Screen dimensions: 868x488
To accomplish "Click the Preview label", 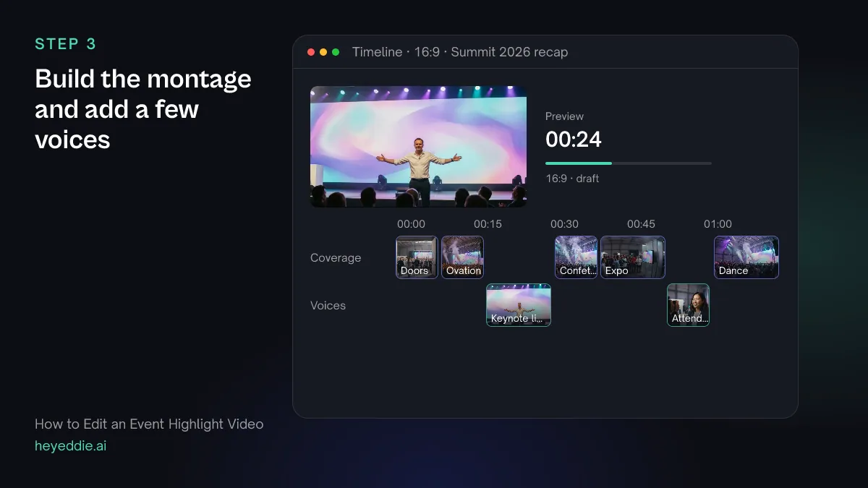I will (565, 116).
